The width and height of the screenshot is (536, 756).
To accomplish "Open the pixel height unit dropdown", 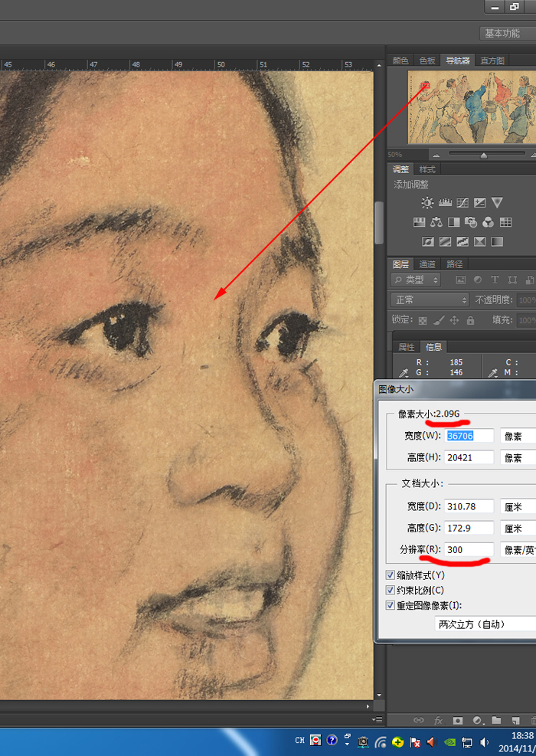I will point(518,457).
